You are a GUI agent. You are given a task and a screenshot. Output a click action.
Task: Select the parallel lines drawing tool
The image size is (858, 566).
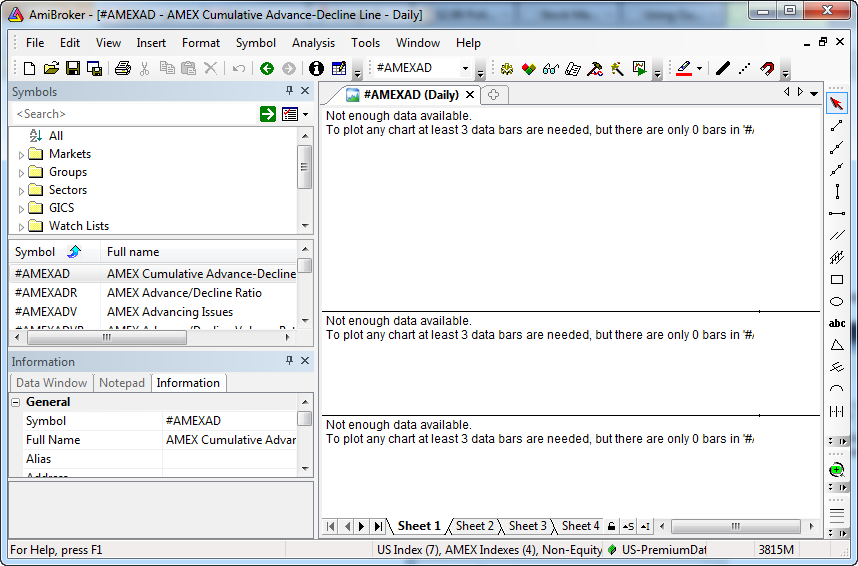pyautogui.click(x=837, y=235)
